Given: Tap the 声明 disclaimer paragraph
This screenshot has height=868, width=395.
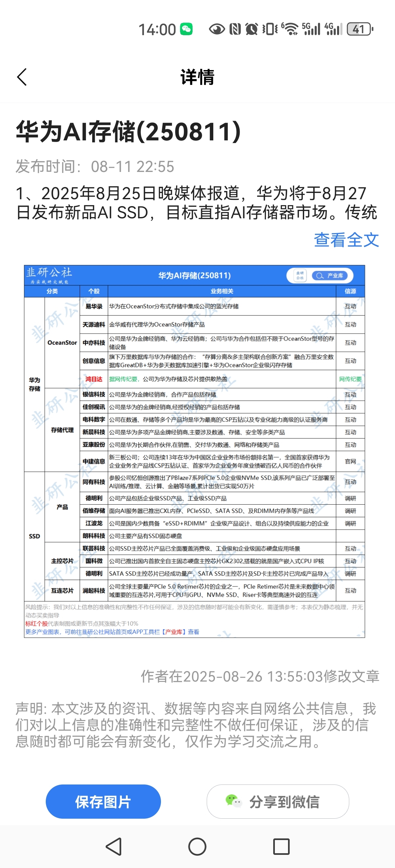Looking at the screenshot, I should (x=196, y=725).
